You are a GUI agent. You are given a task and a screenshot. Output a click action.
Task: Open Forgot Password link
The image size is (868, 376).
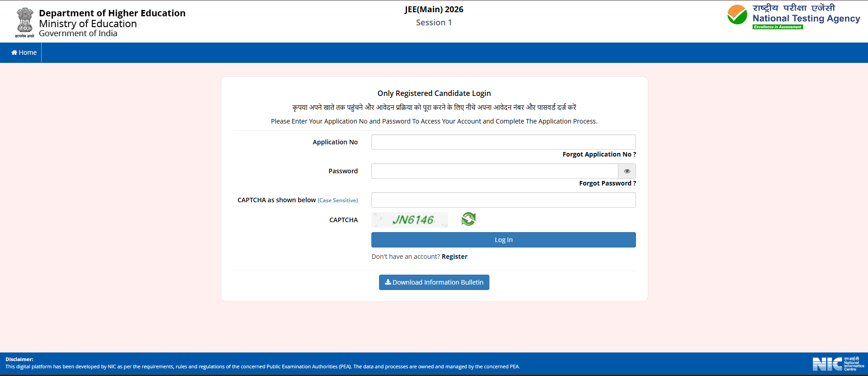(x=607, y=183)
